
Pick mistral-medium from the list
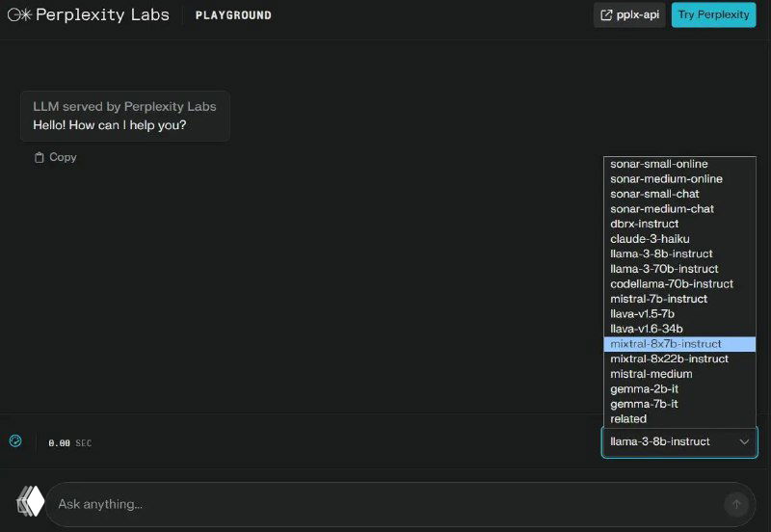tap(679, 374)
